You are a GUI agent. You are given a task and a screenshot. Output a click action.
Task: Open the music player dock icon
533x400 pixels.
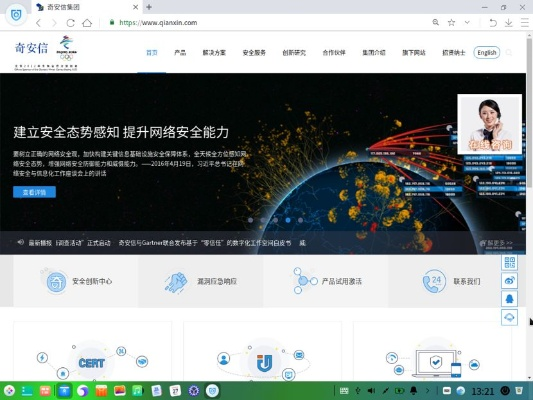pyautogui.click(x=137, y=391)
